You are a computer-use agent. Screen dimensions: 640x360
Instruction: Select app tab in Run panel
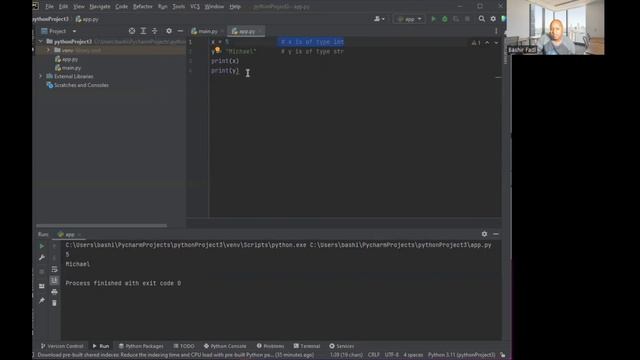tap(70, 234)
